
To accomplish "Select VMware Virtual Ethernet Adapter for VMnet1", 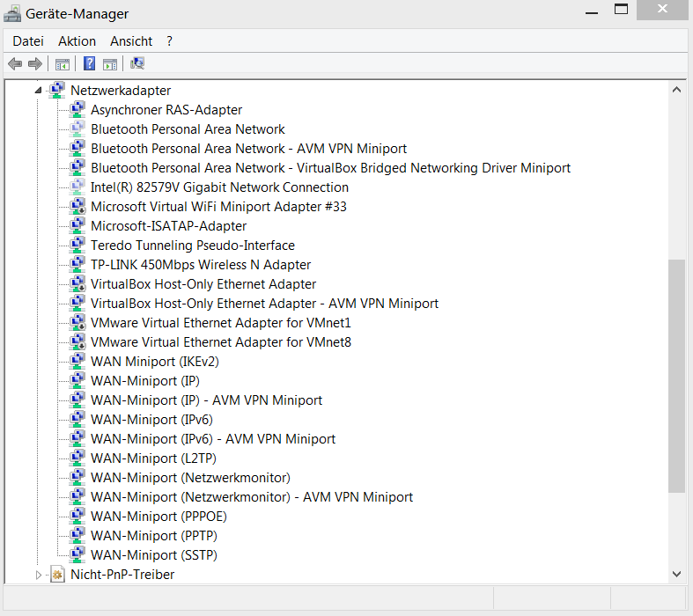I will point(220,322).
